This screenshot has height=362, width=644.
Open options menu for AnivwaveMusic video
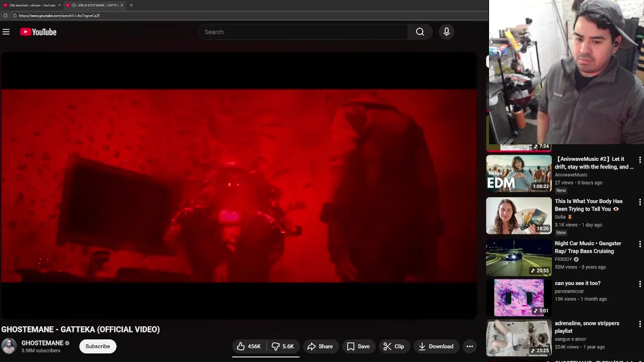coord(639,160)
